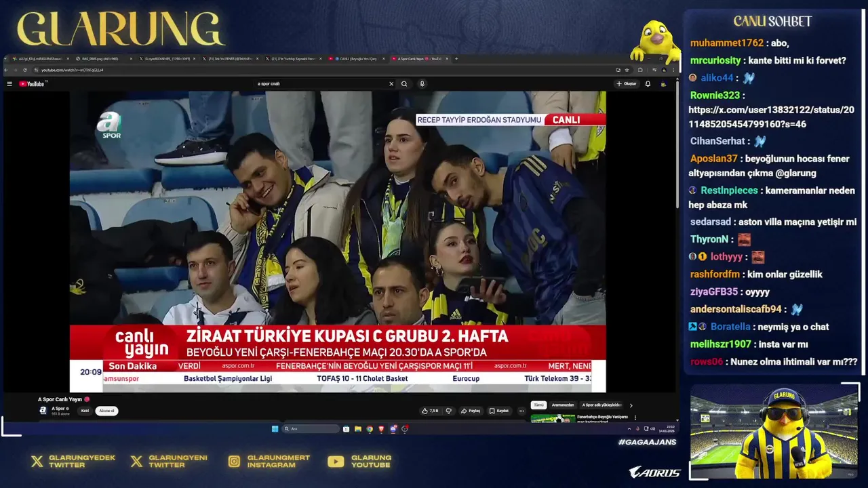Click username RestInpieces in chat
868x488 pixels.
tap(729, 190)
